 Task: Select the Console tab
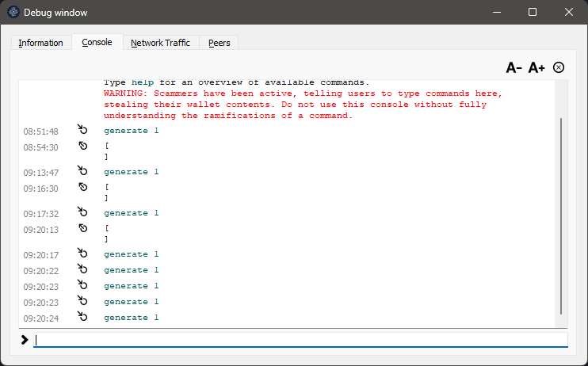(x=97, y=42)
